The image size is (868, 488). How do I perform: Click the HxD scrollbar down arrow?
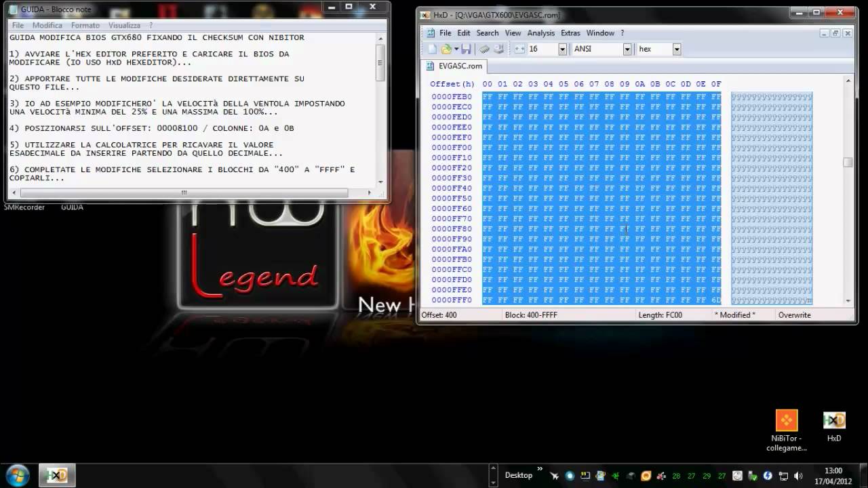tap(848, 301)
